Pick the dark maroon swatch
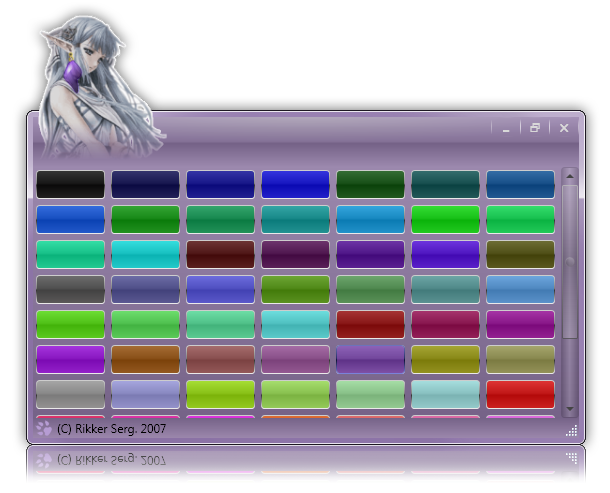The width and height of the screenshot is (610, 493). point(220,254)
